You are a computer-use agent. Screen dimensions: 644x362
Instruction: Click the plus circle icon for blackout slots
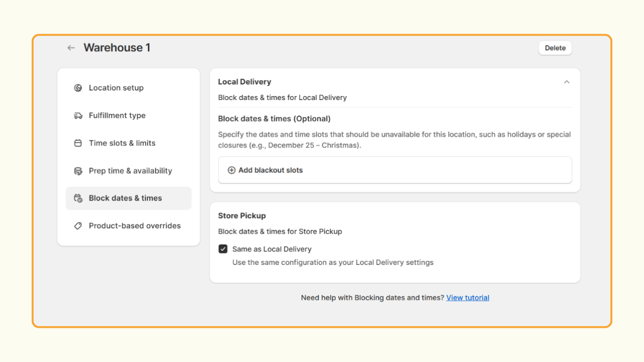(231, 170)
